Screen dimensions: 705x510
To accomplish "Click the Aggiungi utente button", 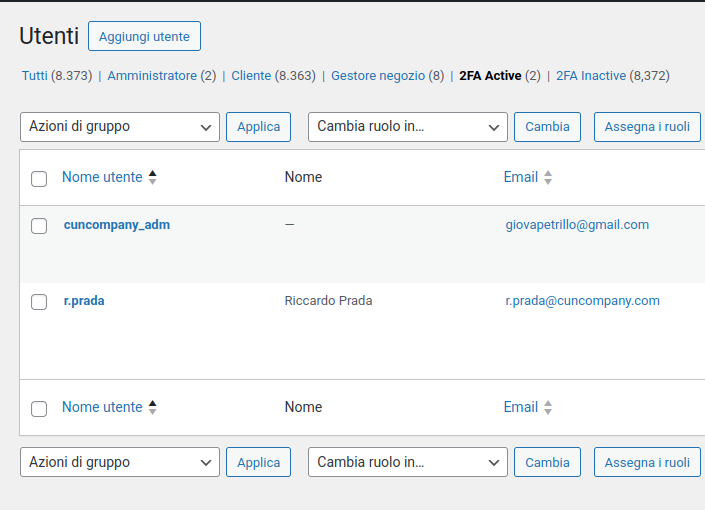I will [144, 37].
